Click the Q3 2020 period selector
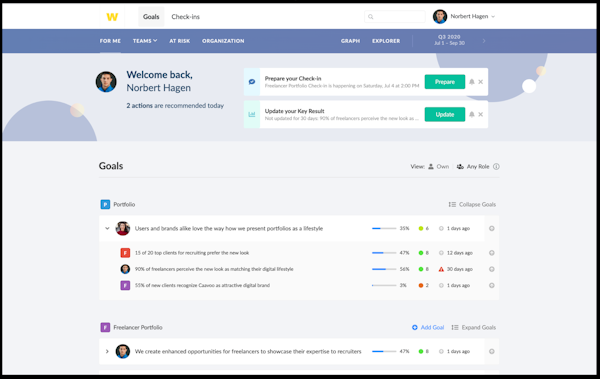This screenshot has width=600, height=379. 449,40
